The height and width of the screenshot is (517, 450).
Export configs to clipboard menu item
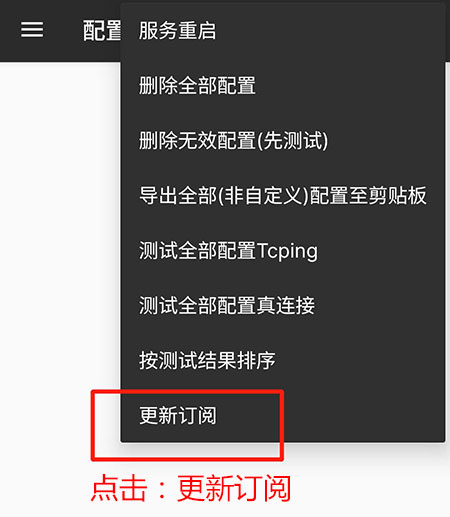tap(283, 195)
